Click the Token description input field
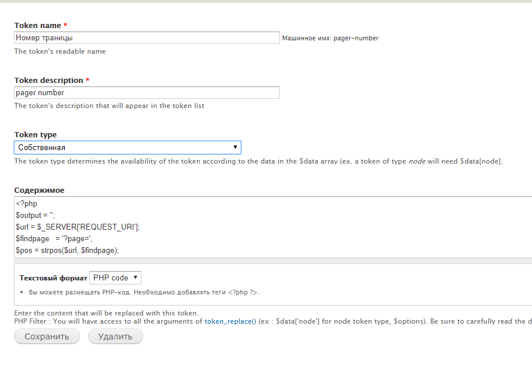The image size is (532, 392). [146, 93]
